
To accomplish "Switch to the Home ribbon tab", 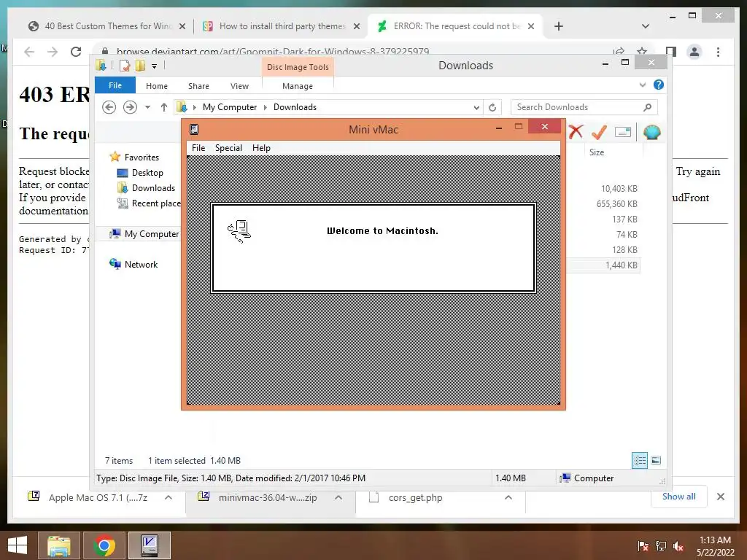I will 157,86.
